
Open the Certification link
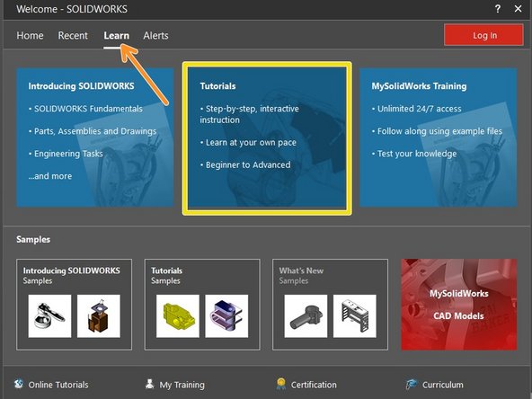pos(314,385)
